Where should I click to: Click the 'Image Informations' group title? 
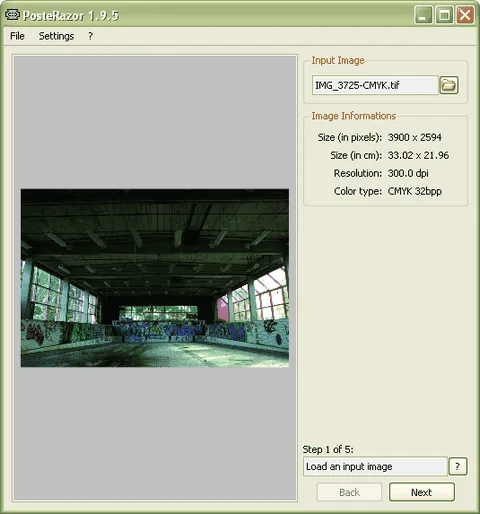(x=354, y=116)
